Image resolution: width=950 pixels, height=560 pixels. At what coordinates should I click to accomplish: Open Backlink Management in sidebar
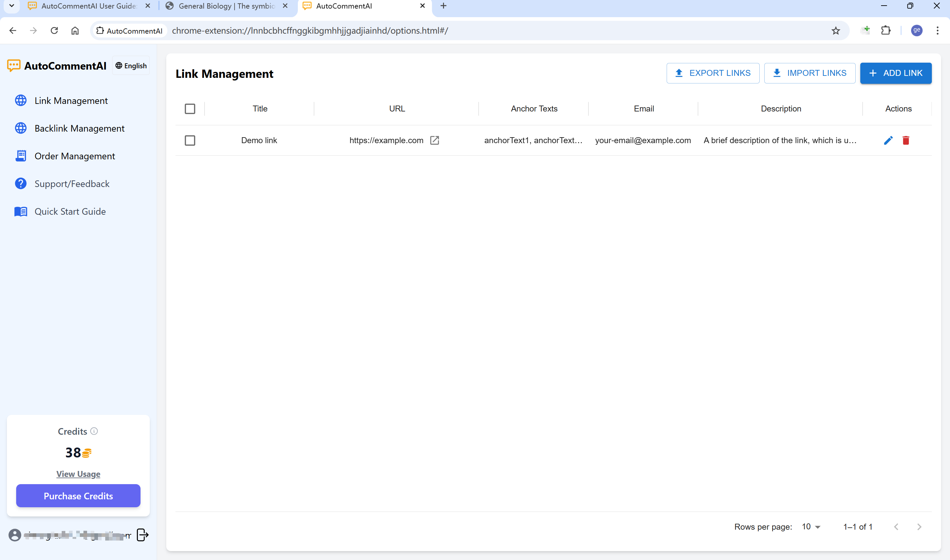click(79, 128)
